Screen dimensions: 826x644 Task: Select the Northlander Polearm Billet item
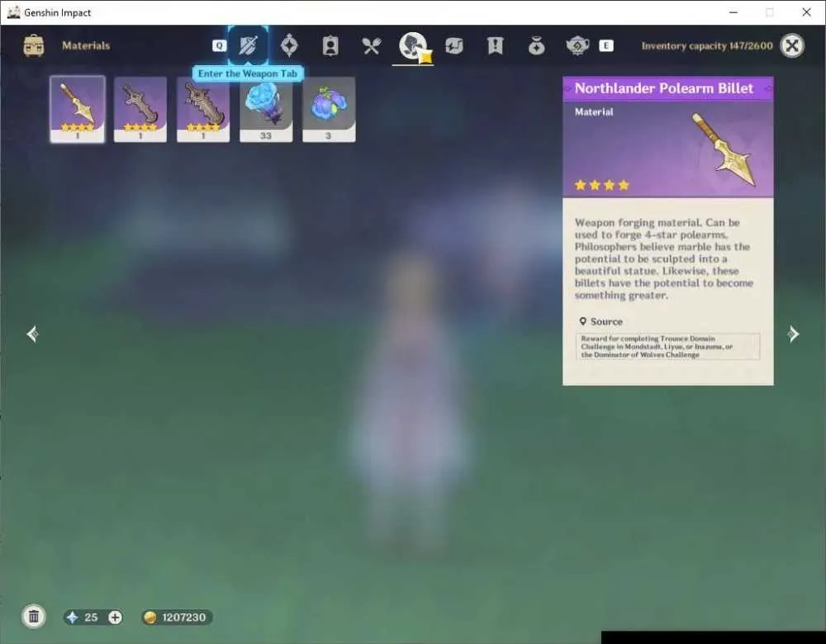78,109
